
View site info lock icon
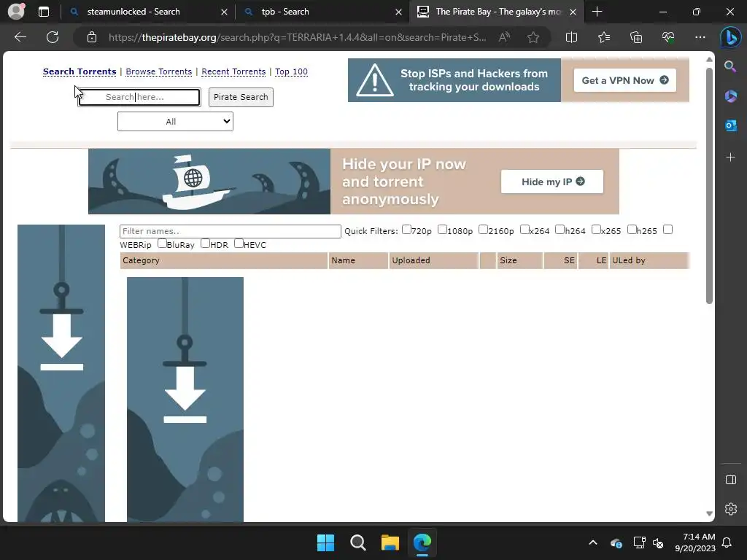pos(92,37)
